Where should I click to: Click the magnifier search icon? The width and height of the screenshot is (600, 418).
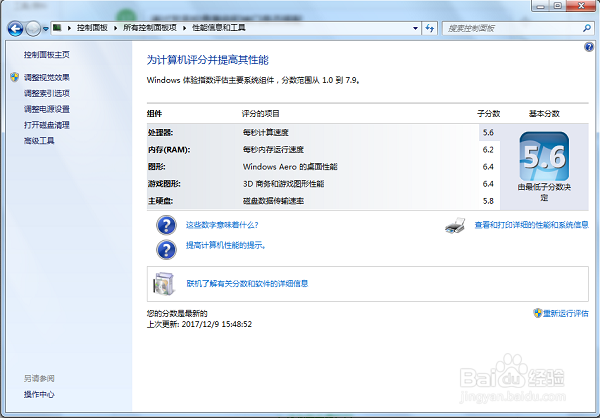587,28
